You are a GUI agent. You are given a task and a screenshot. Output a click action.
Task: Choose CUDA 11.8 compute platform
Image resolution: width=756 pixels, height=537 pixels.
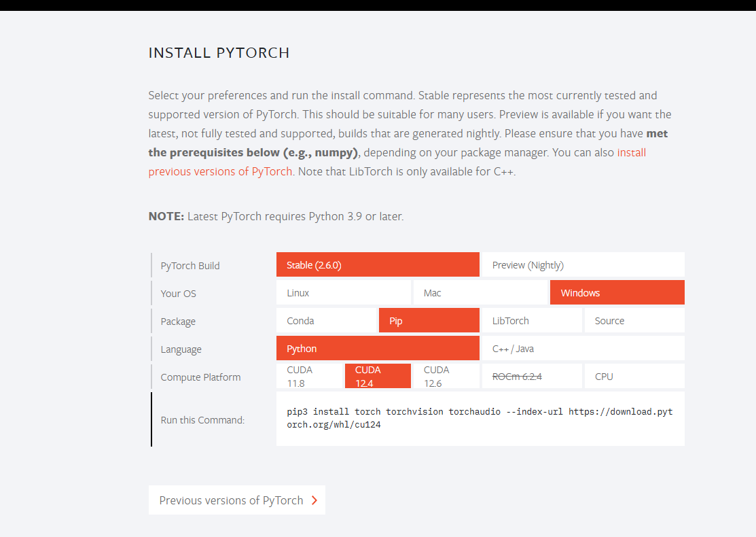click(309, 376)
